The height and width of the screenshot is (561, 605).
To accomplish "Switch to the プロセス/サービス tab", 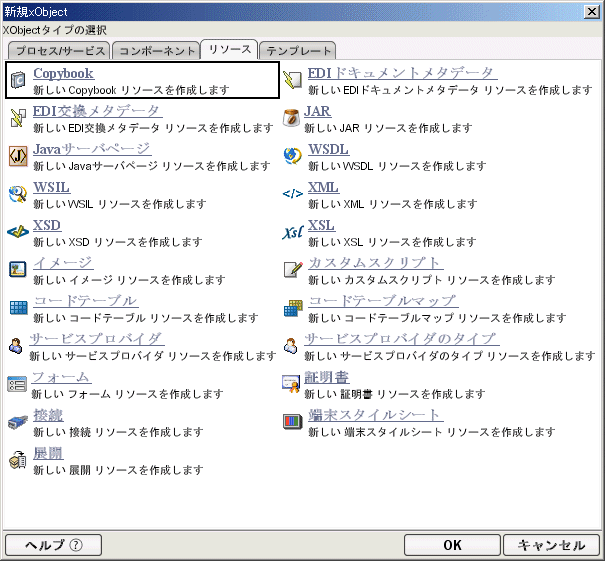I will point(59,51).
